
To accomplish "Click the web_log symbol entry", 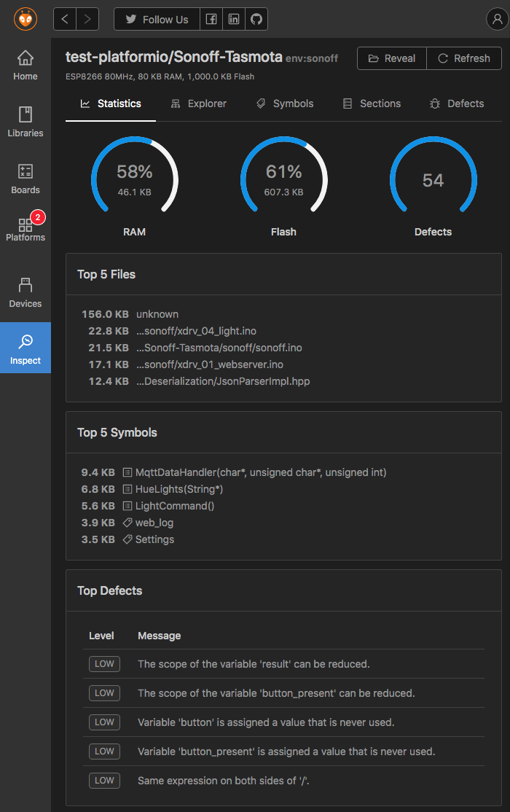I will tap(154, 523).
